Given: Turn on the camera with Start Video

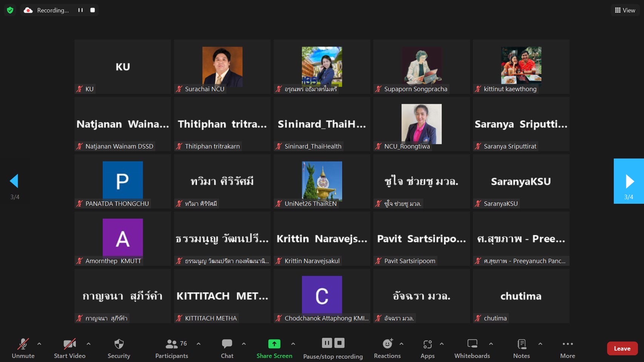Looking at the screenshot, I should (69, 348).
